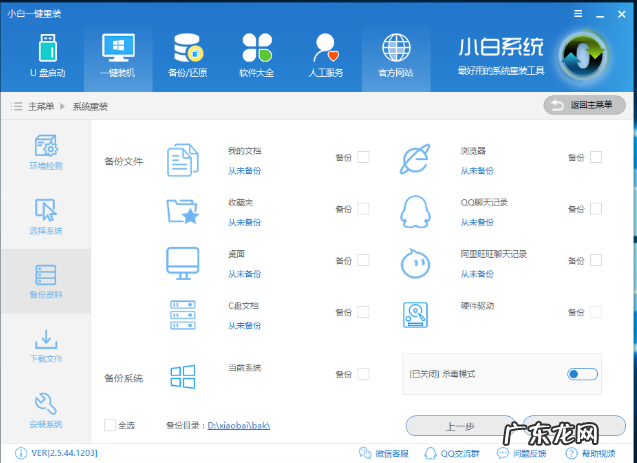Click 从未备份 status under 收藏夹

[x=244, y=223]
